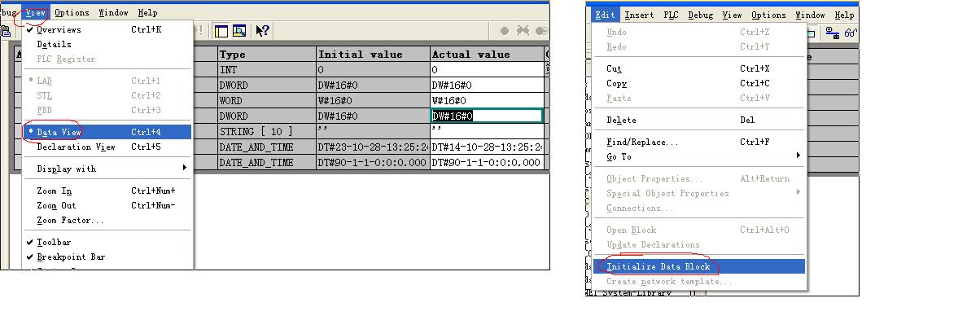Choose Zoom Out
This screenshot has height=329, width=980.
(x=107, y=205)
